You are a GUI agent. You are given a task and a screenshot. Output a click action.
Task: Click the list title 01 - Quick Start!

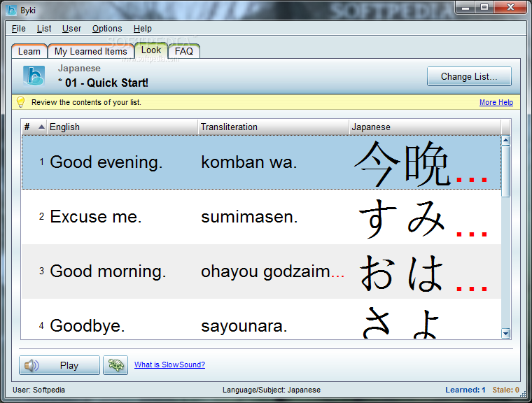click(103, 83)
